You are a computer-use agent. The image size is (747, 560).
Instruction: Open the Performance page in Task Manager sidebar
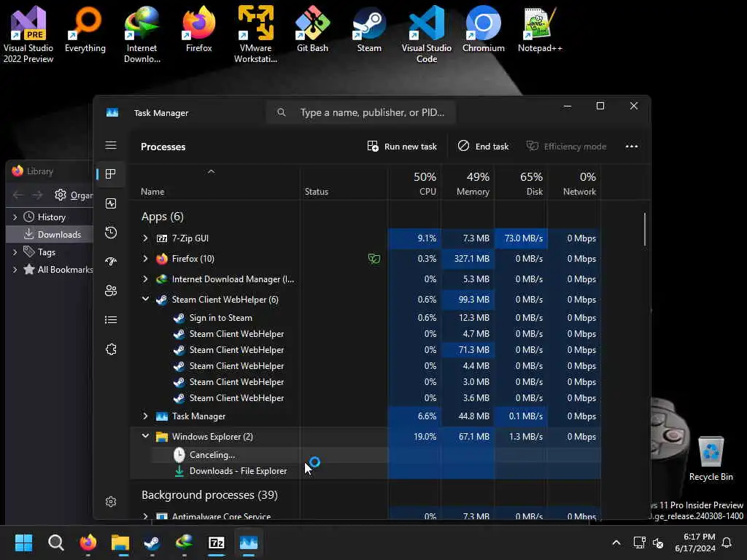click(x=111, y=204)
